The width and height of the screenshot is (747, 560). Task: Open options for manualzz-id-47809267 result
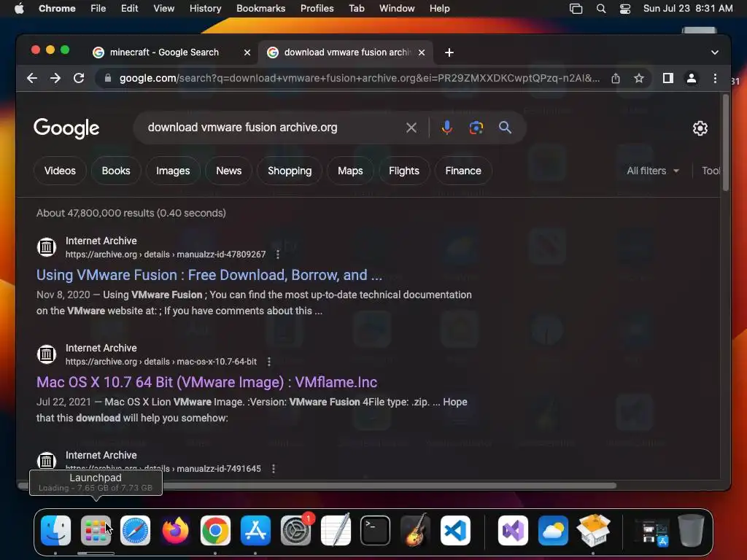[278, 254]
